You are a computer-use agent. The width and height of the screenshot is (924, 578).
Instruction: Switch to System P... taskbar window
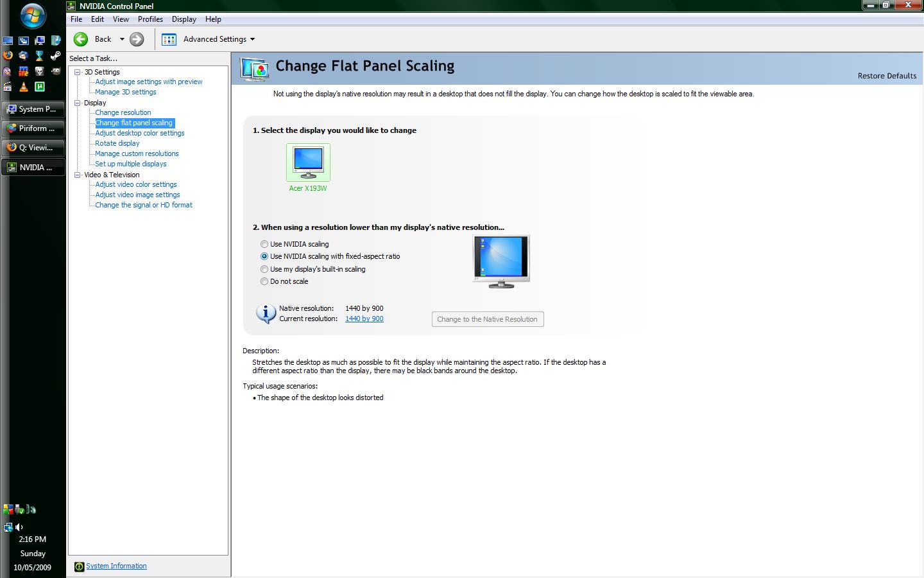33,109
